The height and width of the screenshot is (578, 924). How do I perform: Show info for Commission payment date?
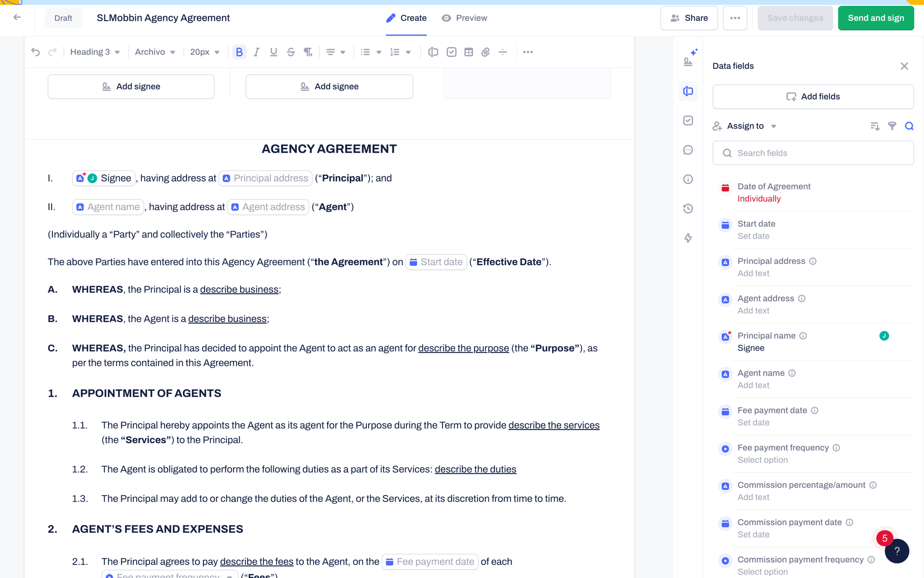click(849, 523)
